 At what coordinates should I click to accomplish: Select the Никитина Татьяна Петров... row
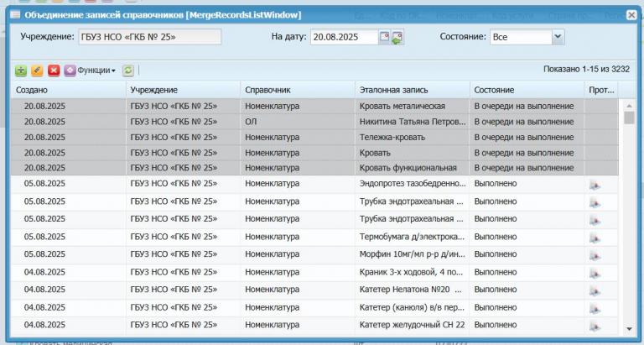click(314, 122)
